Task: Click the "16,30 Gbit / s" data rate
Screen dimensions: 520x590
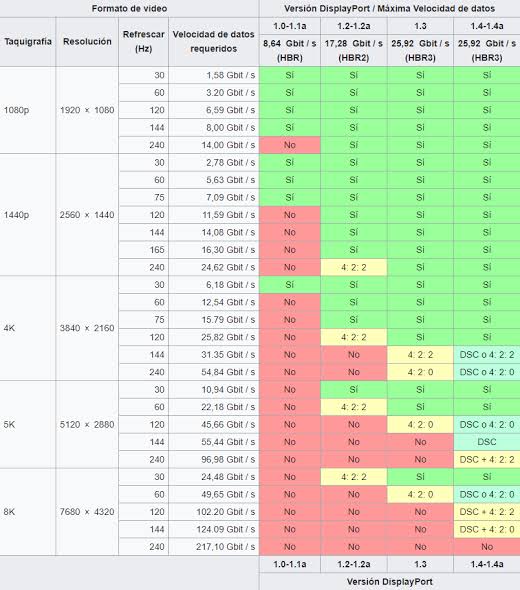Action: point(228,250)
